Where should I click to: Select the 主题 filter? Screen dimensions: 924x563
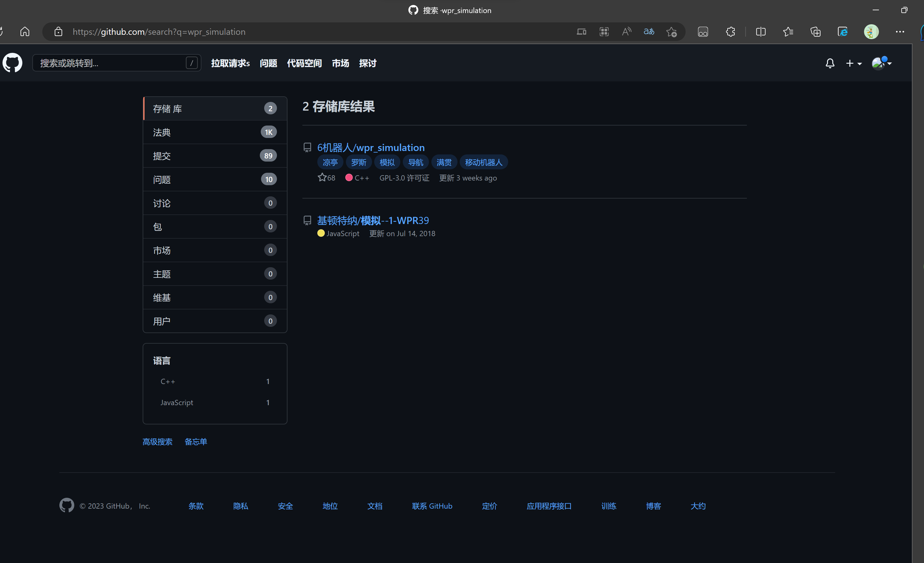point(215,274)
